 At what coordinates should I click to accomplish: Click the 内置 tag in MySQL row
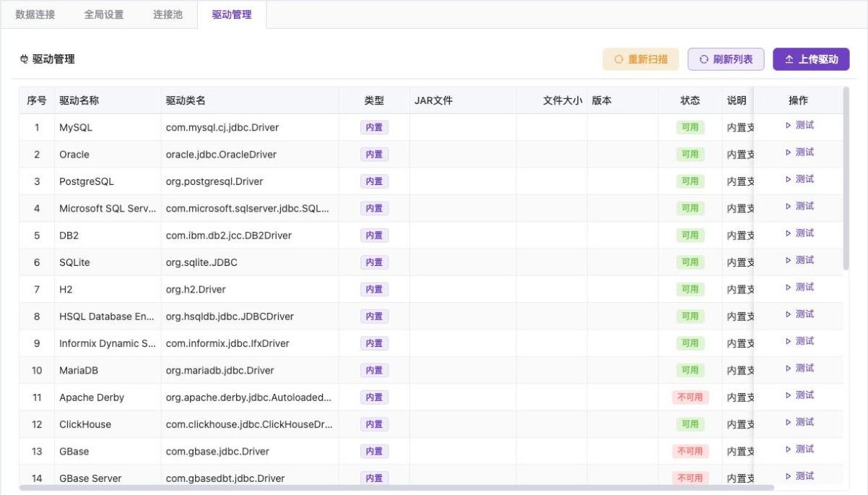(374, 127)
